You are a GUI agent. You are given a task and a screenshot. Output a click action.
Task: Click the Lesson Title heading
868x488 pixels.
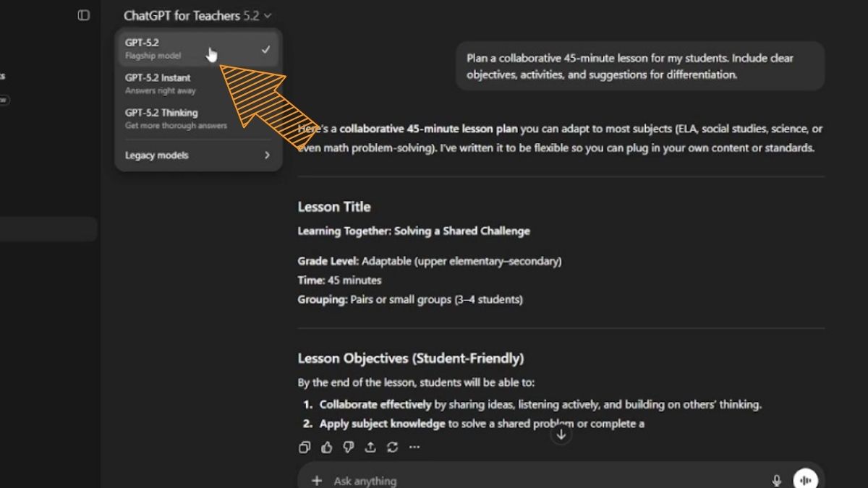point(334,207)
